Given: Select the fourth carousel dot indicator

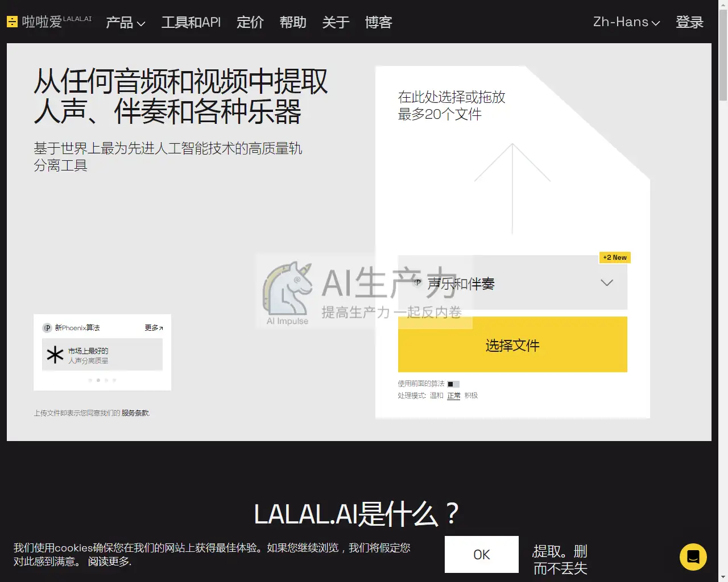Looking at the screenshot, I should pyautogui.click(x=114, y=380).
